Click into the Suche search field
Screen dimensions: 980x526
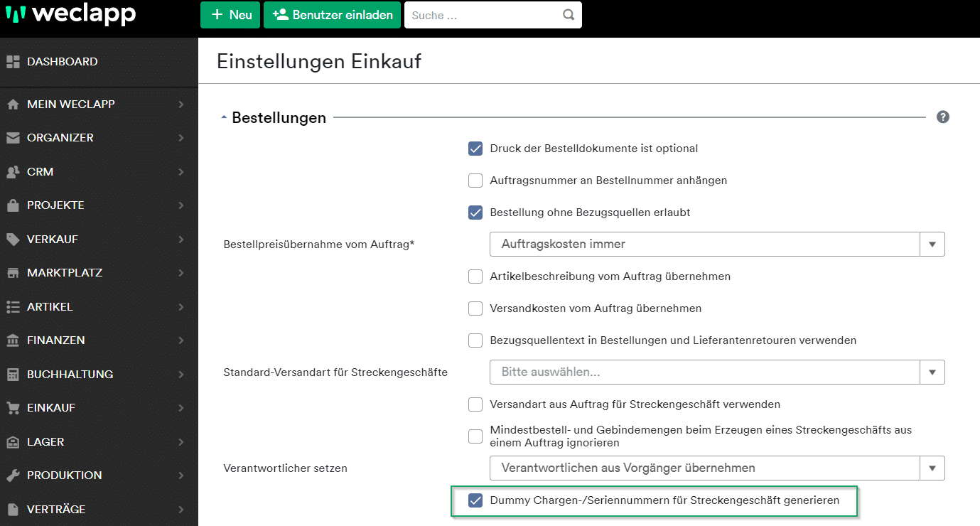483,15
